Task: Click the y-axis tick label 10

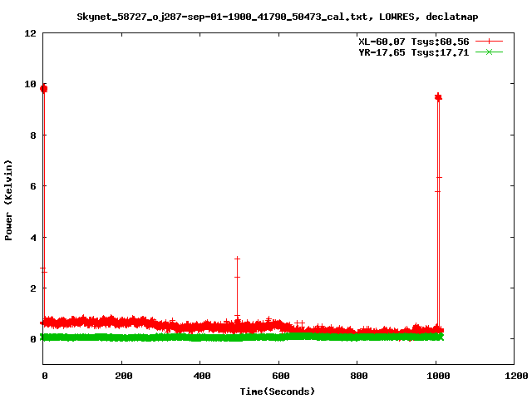Action: (30, 84)
